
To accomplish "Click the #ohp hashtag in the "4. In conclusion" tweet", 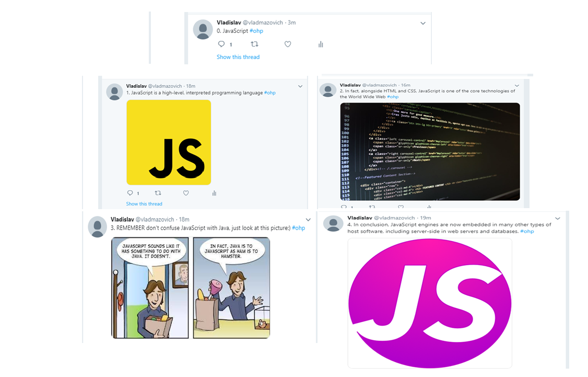I will coord(527,231).
